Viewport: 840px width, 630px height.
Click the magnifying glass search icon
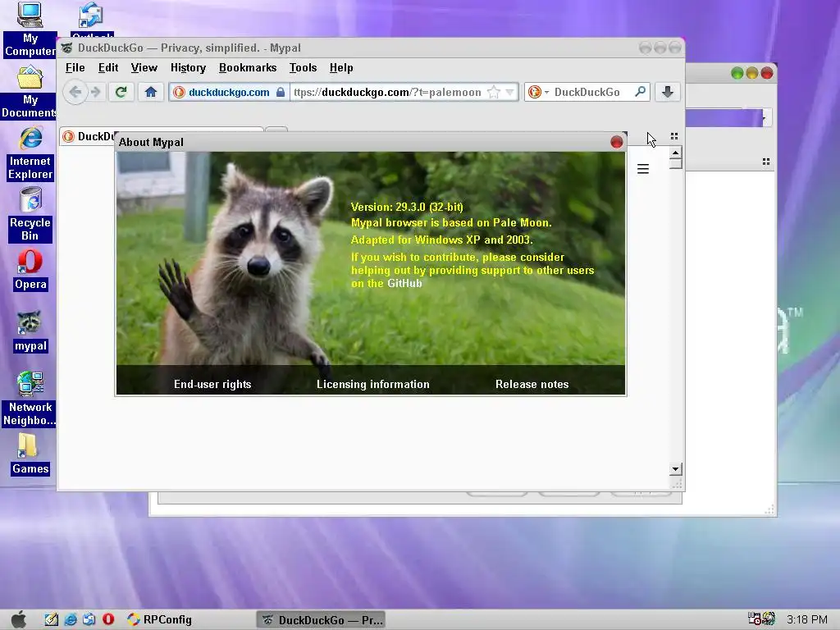pos(640,92)
